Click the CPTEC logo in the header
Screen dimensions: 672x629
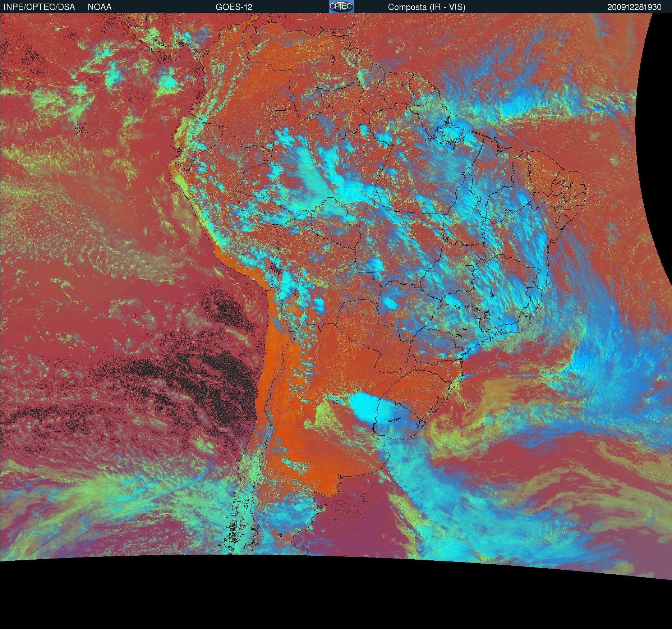[341, 6]
